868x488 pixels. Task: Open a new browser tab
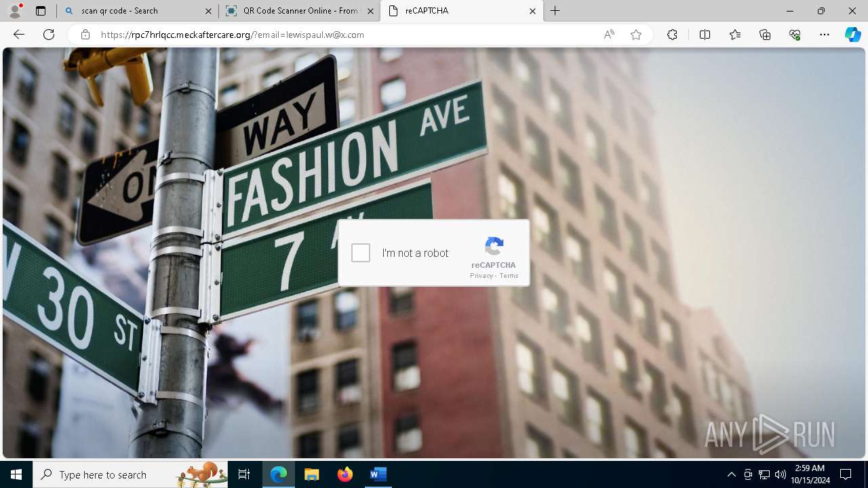click(x=555, y=11)
